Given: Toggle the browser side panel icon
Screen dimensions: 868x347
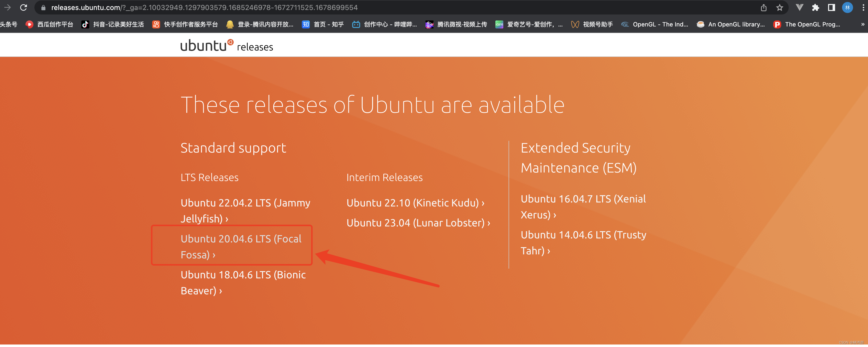Looking at the screenshot, I should click(831, 7).
